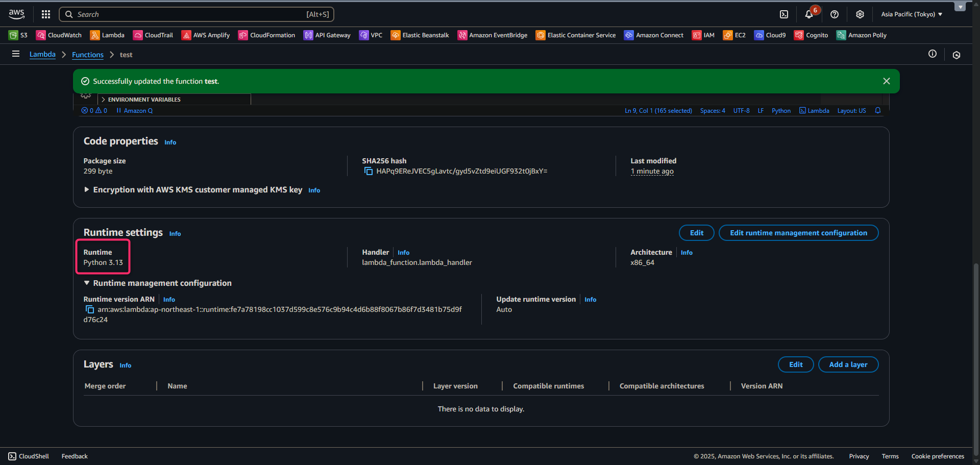The image size is (980, 465).
Task: Copy the Runtime version ARN
Action: [x=90, y=310]
